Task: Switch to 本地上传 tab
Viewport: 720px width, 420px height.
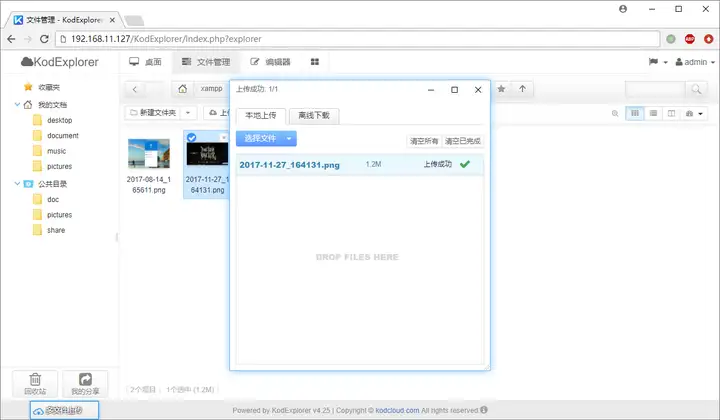Action: [x=261, y=116]
